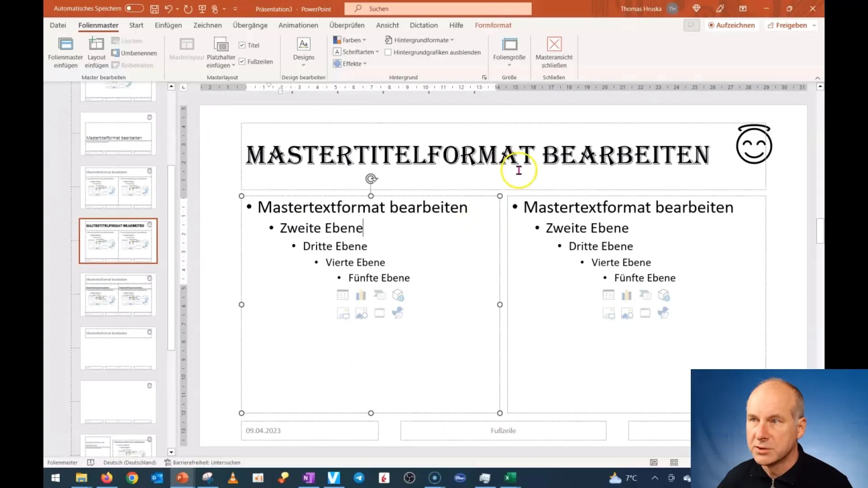This screenshot has height=488, width=868.
Task: Select third slide thumbnail in panel
Action: [x=118, y=187]
